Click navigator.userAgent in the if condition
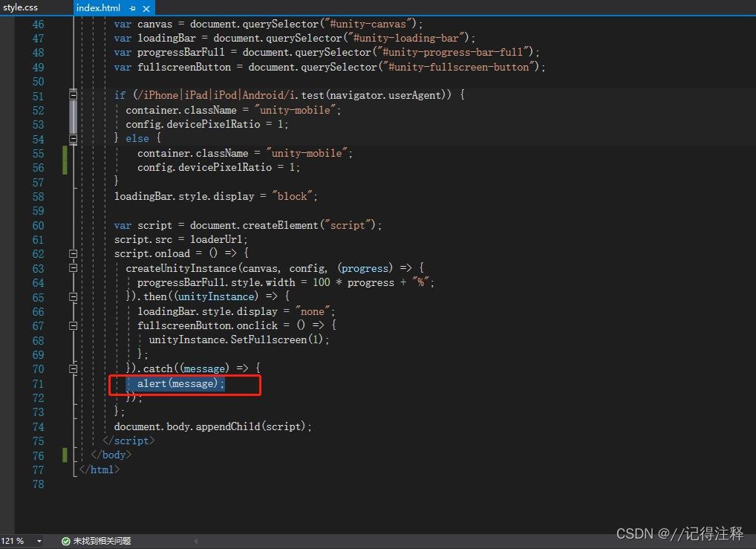 coord(385,95)
